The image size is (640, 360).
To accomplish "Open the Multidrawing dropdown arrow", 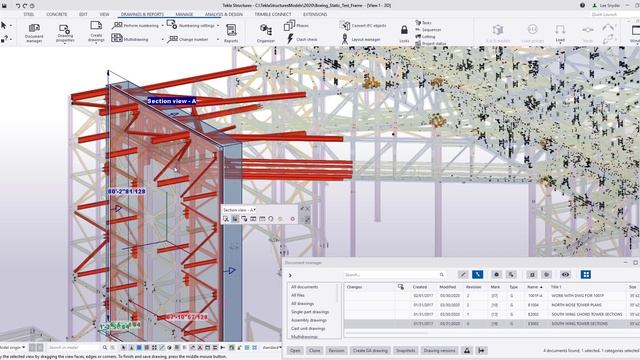I will point(162,39).
